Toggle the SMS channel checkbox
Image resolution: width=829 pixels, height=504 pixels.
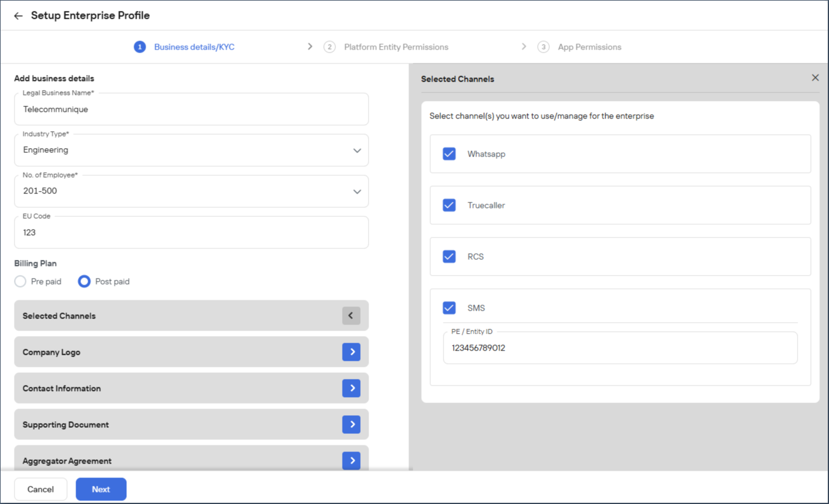[x=449, y=308]
